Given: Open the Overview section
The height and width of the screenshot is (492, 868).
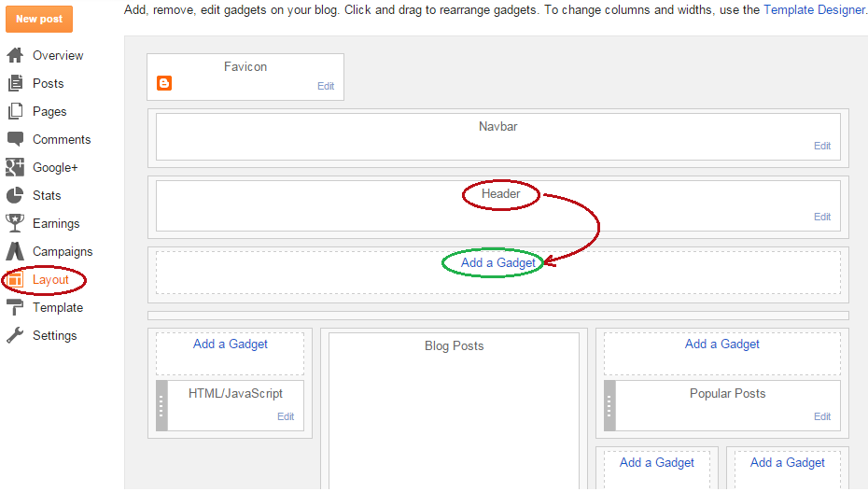Looking at the screenshot, I should [58, 55].
